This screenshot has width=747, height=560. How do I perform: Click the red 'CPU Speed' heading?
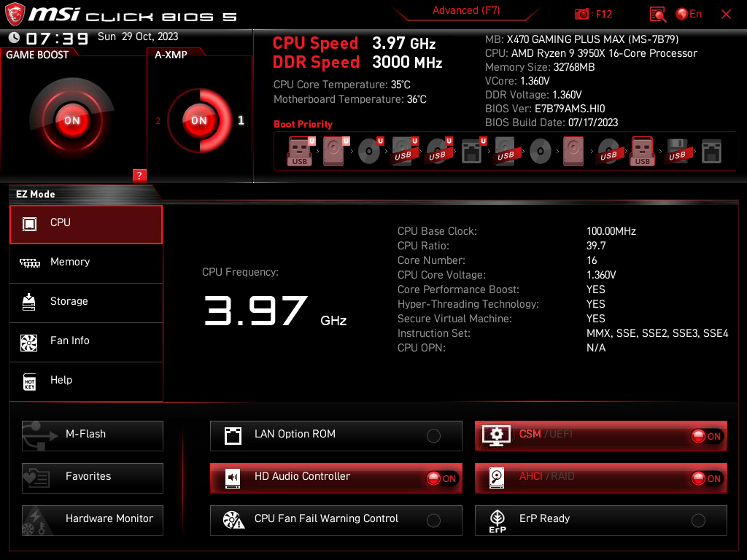pos(315,43)
